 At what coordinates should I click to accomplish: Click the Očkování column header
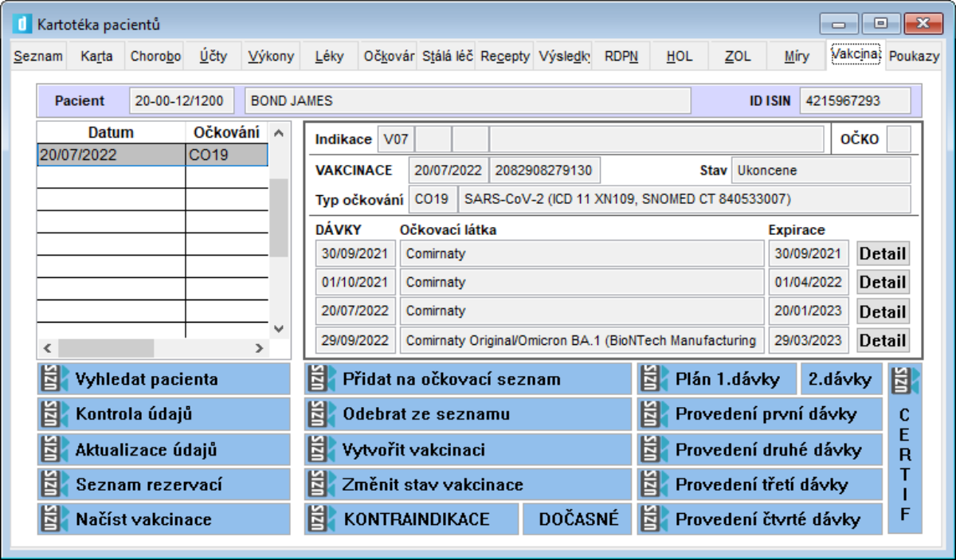pos(227,133)
